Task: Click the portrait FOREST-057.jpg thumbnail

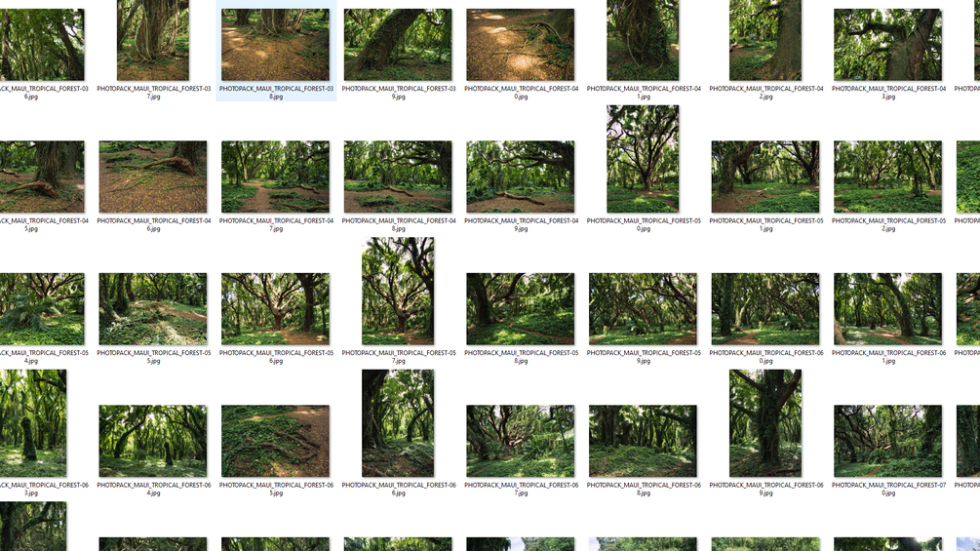Action: click(x=398, y=292)
